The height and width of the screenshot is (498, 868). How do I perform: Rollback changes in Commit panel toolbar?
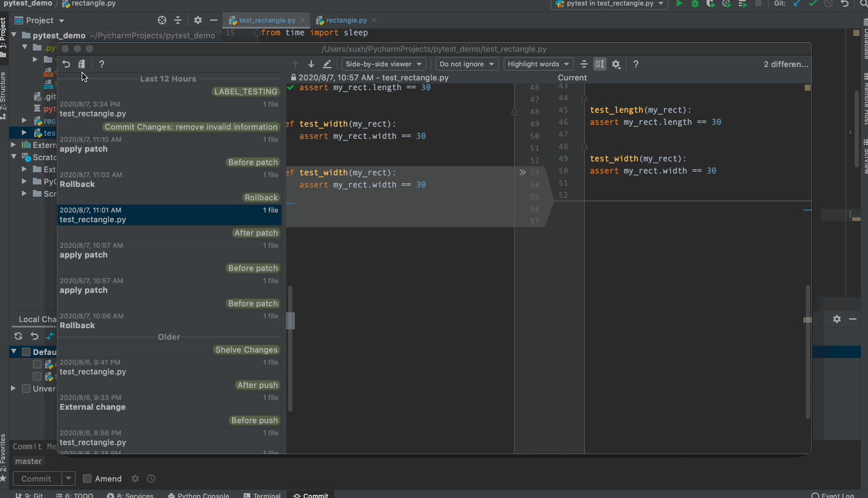pyautogui.click(x=34, y=336)
